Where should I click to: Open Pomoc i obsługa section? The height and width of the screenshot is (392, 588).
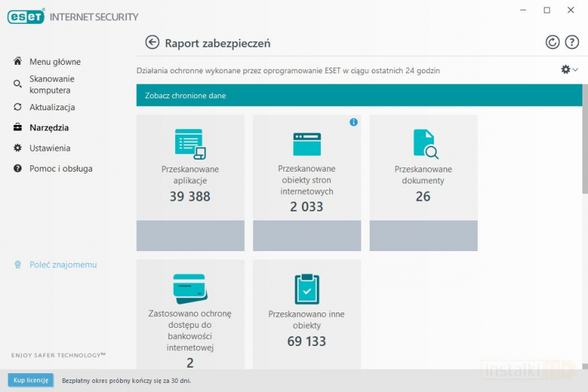pyautogui.click(x=61, y=169)
